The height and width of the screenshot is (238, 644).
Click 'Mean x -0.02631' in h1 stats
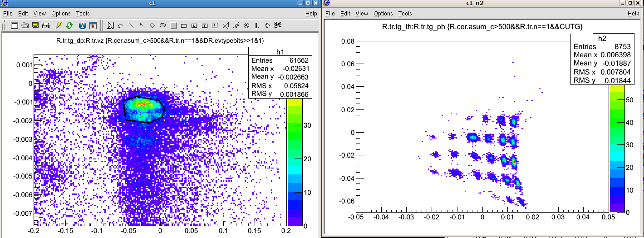tap(280, 69)
